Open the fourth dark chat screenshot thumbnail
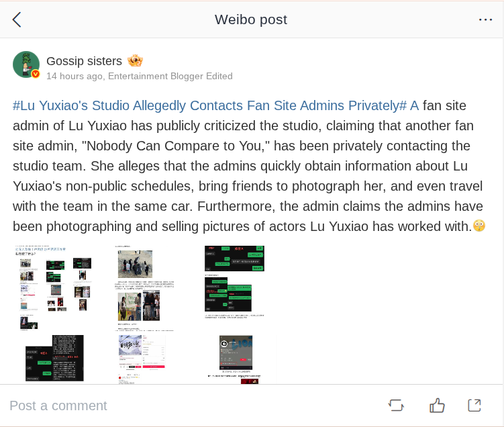The height and width of the screenshot is (427, 504). click(54, 359)
